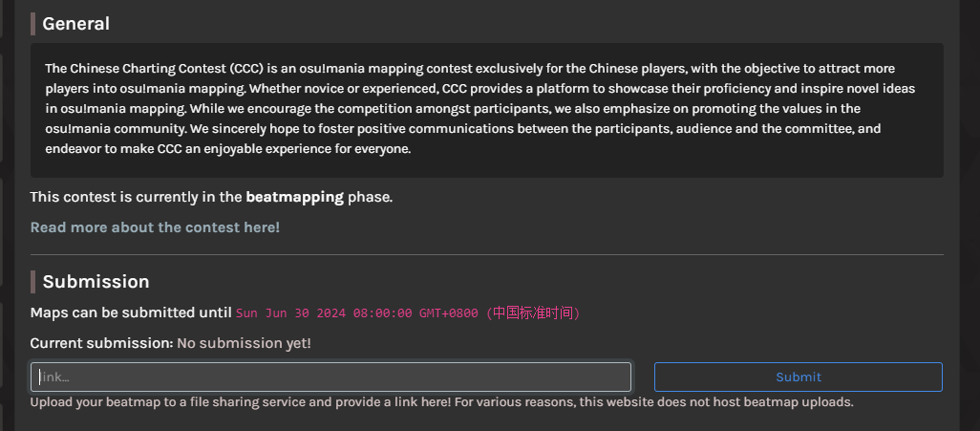Click the Submit button
The height and width of the screenshot is (431, 980).
(799, 377)
